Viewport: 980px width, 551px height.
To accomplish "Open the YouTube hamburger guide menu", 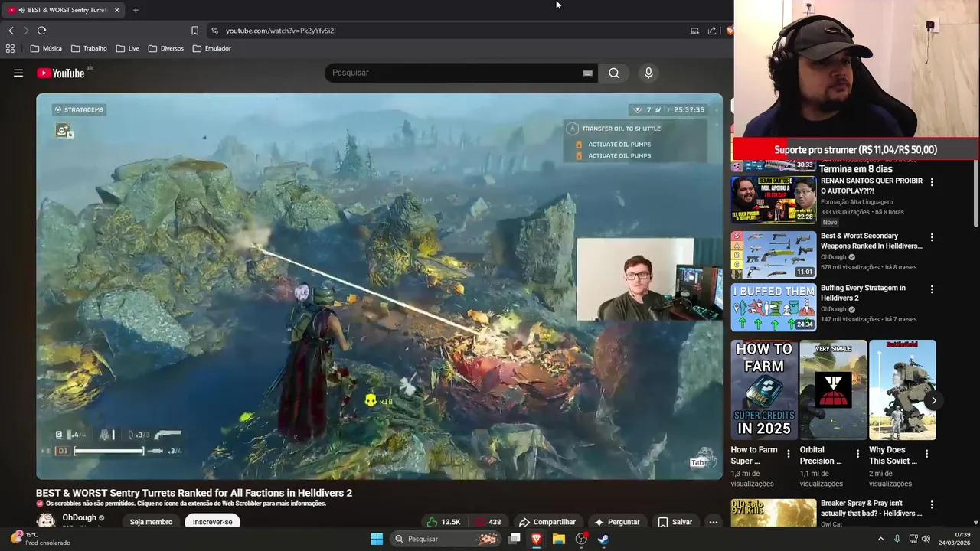I will 18,73.
